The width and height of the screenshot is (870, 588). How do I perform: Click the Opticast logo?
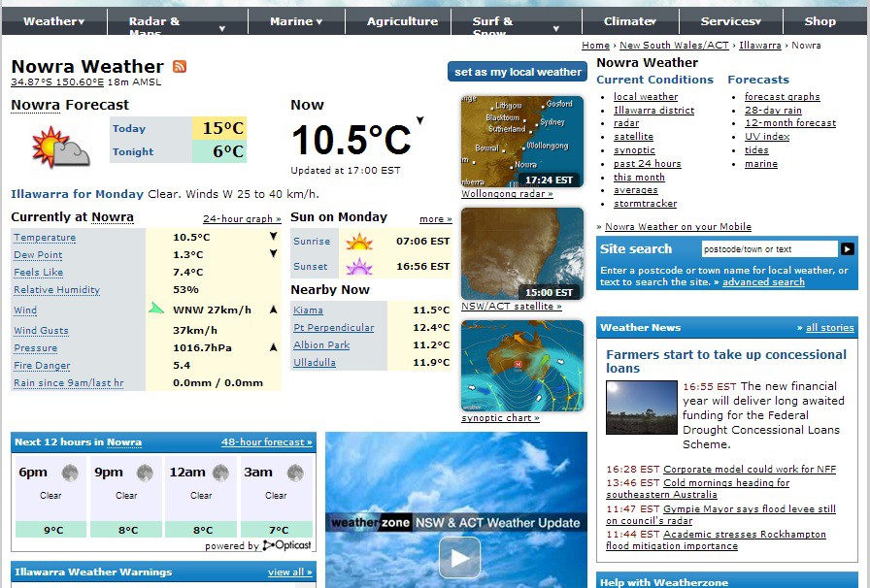click(x=286, y=545)
